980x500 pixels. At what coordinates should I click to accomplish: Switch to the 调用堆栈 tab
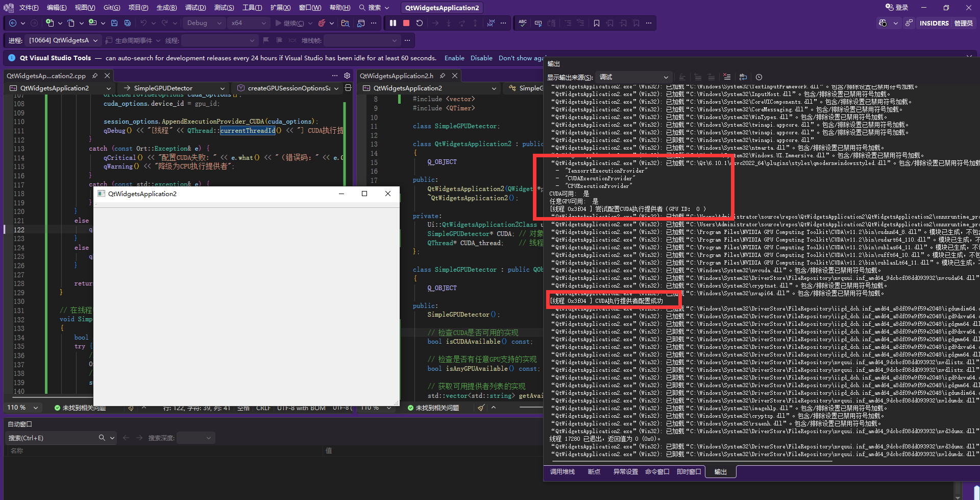pos(562,472)
